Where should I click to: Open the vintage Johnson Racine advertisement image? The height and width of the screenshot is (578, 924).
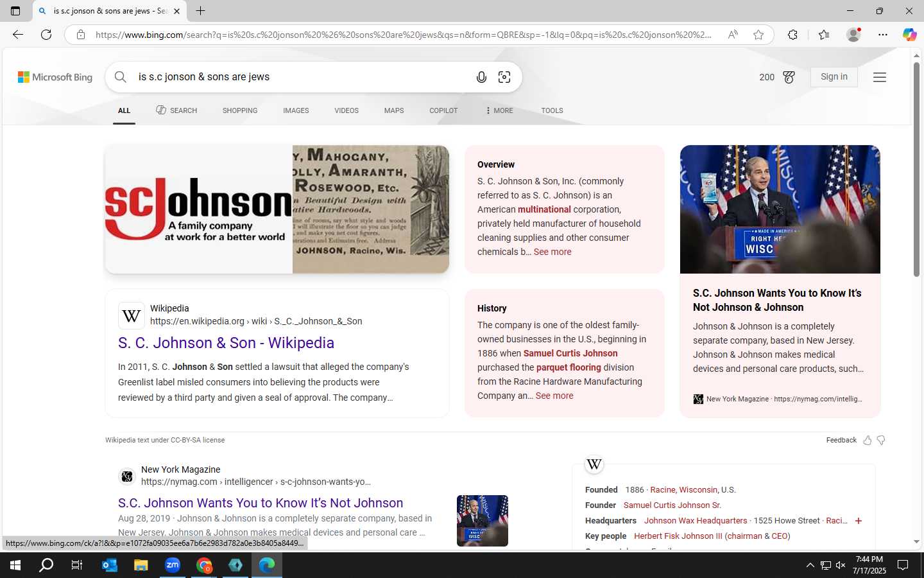(x=371, y=209)
